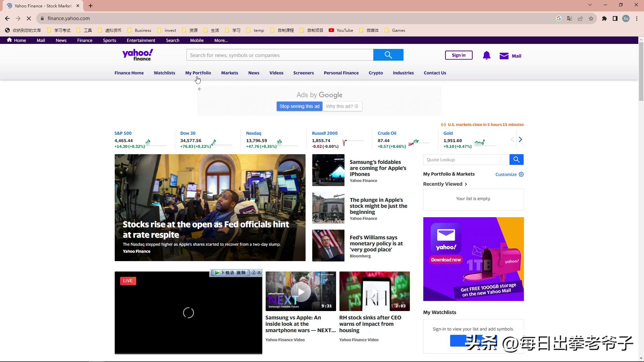This screenshot has width=644, height=362.
Task: Click the blue search magnifier button
Action: pyautogui.click(x=388, y=55)
